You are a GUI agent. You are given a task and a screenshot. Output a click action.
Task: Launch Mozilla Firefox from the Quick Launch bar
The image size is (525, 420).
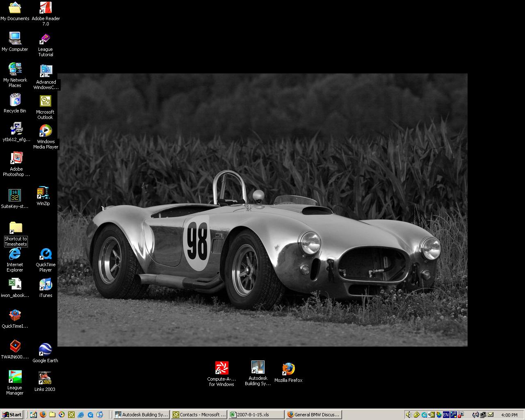(x=43, y=414)
